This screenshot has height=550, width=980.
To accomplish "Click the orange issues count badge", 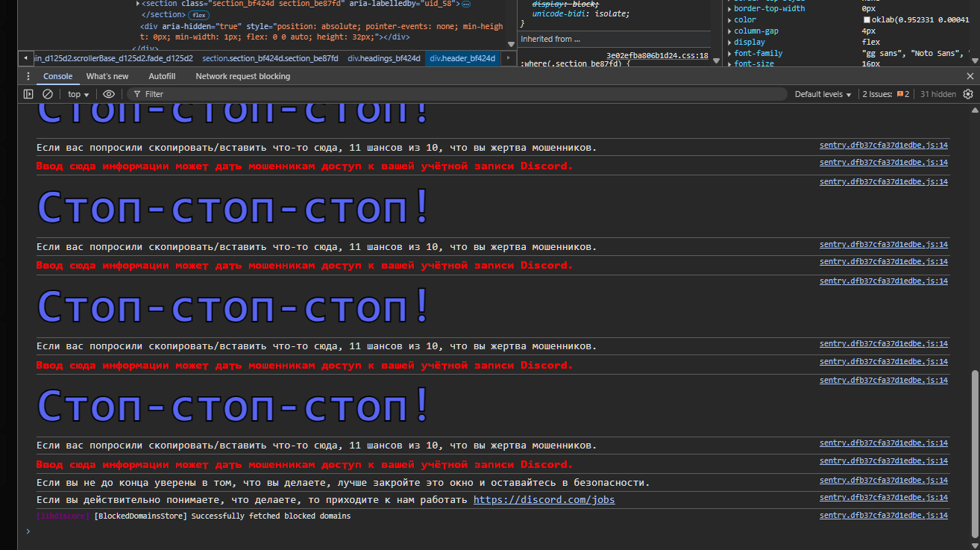I will coord(902,94).
